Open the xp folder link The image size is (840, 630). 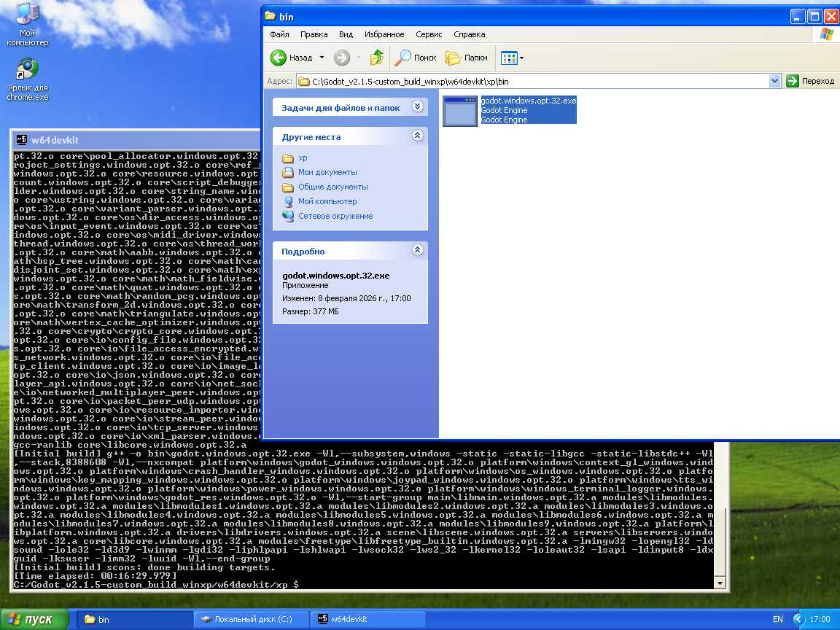pos(302,158)
